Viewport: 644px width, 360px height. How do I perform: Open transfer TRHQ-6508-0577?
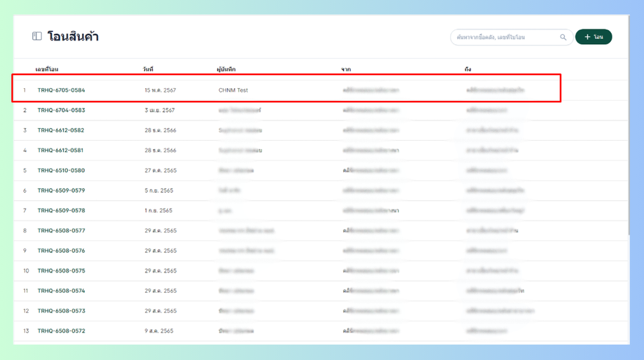coord(61,230)
